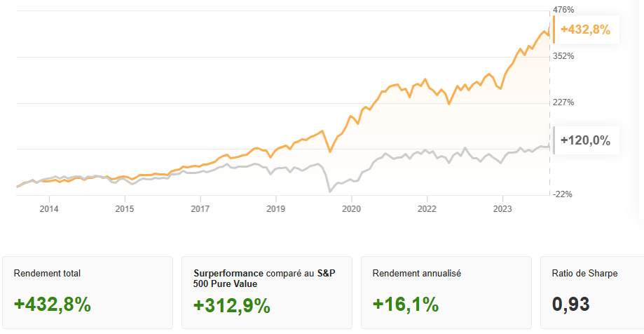Screen dimensions: 644x334
Task: Select the 2023 x-axis year label
Action: (502, 208)
